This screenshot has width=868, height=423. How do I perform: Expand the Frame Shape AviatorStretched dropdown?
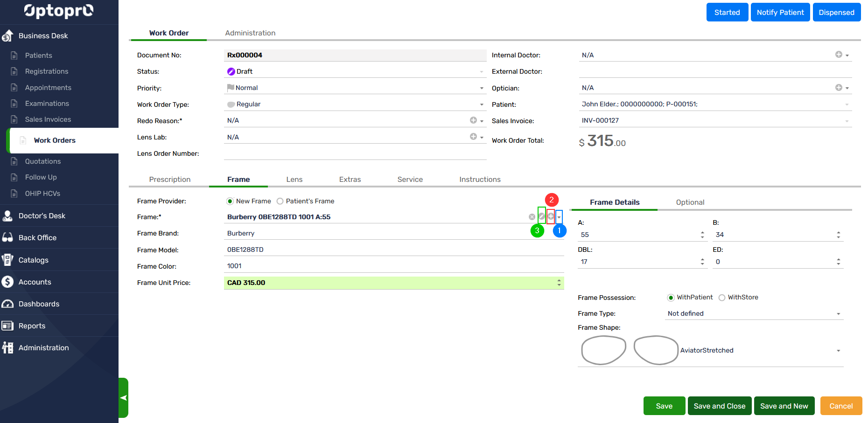pos(838,351)
